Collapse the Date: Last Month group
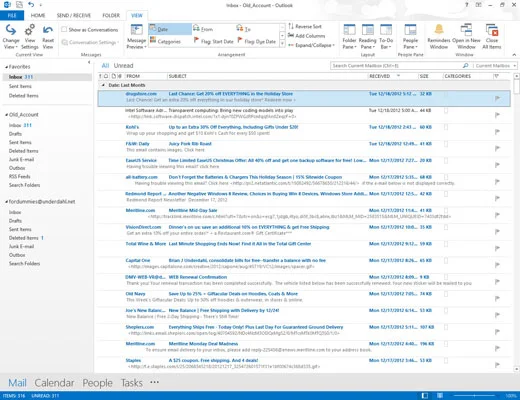 point(103,85)
